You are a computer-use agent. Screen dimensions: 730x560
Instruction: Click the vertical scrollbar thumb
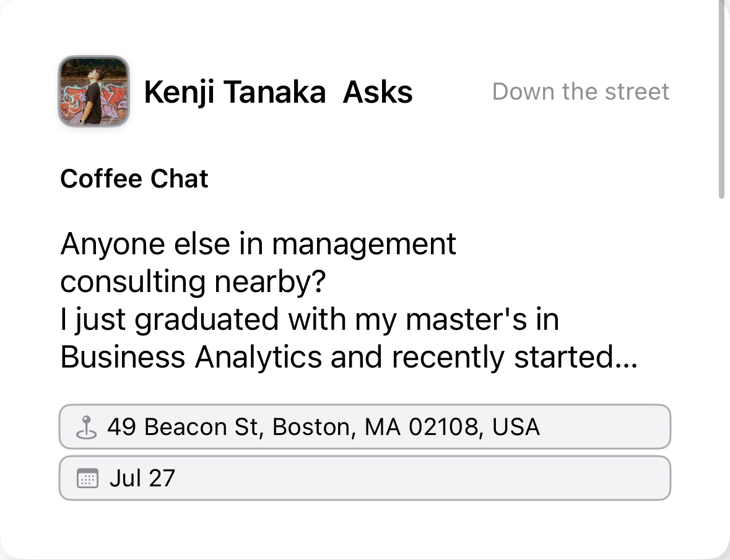click(721, 99)
